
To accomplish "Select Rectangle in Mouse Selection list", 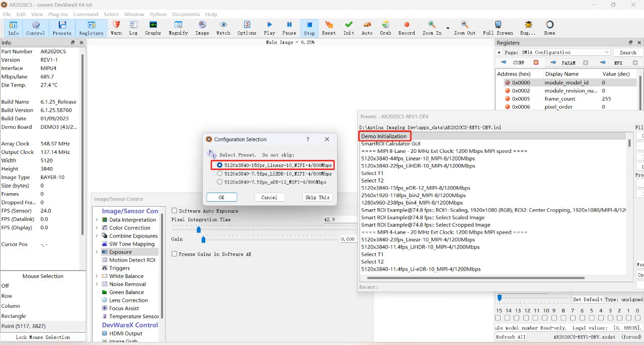I will pos(43,316).
